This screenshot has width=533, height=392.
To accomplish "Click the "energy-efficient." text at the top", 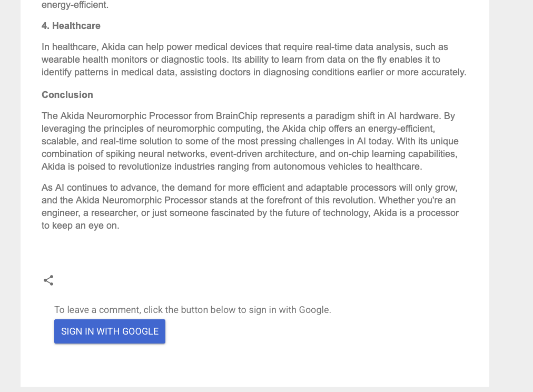I will pos(75,5).
